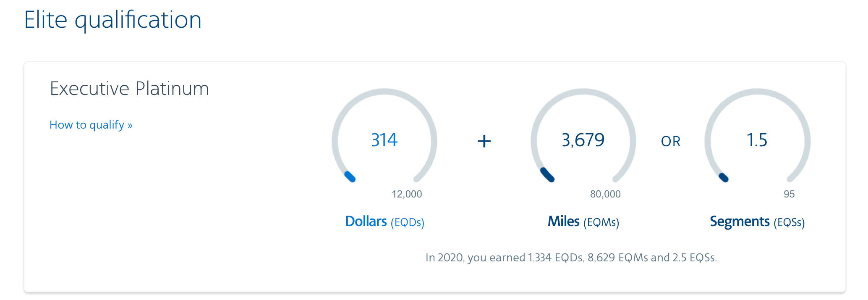Viewport: 868px width, 300px height.
Task: Click the 3,679 miles gauge value
Action: point(583,140)
